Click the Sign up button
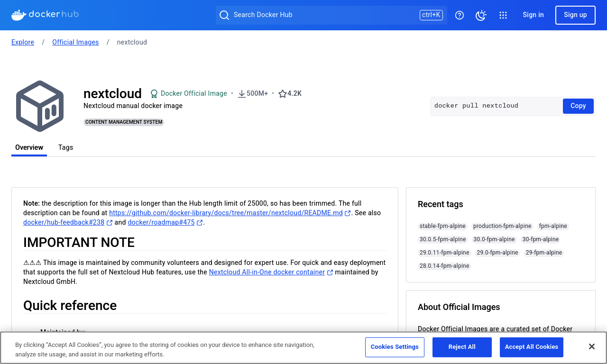 tap(575, 15)
